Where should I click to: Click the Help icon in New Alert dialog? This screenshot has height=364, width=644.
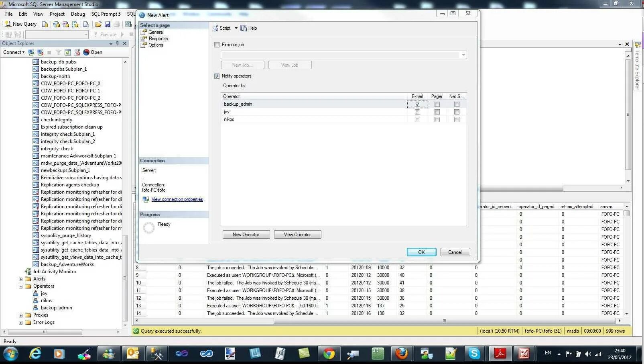(x=244, y=28)
